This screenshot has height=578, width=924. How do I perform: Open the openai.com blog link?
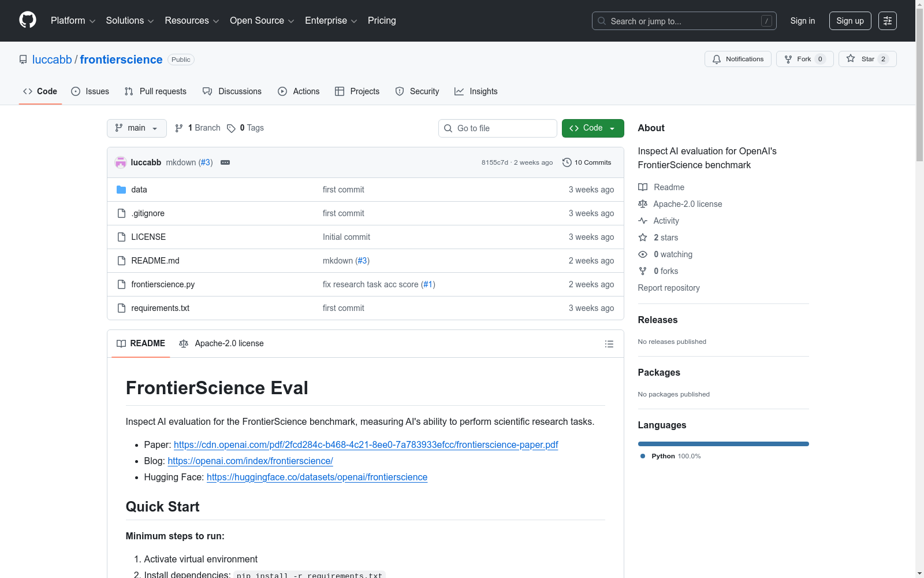[x=250, y=461]
